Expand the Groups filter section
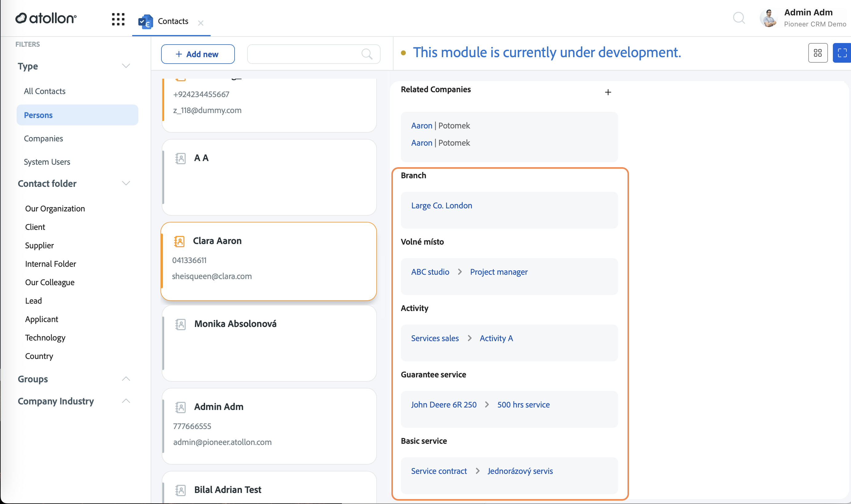The image size is (851, 504). coord(126,379)
